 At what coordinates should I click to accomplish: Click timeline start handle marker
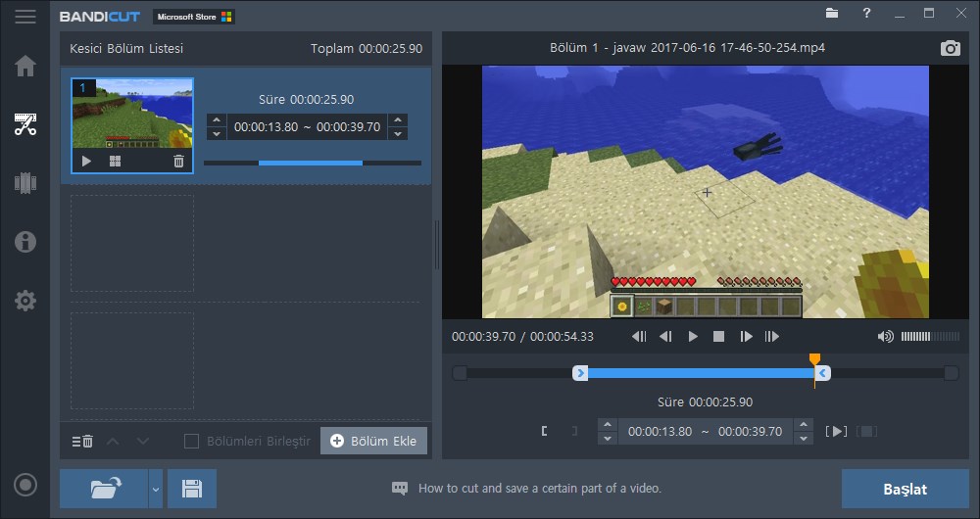(x=580, y=373)
